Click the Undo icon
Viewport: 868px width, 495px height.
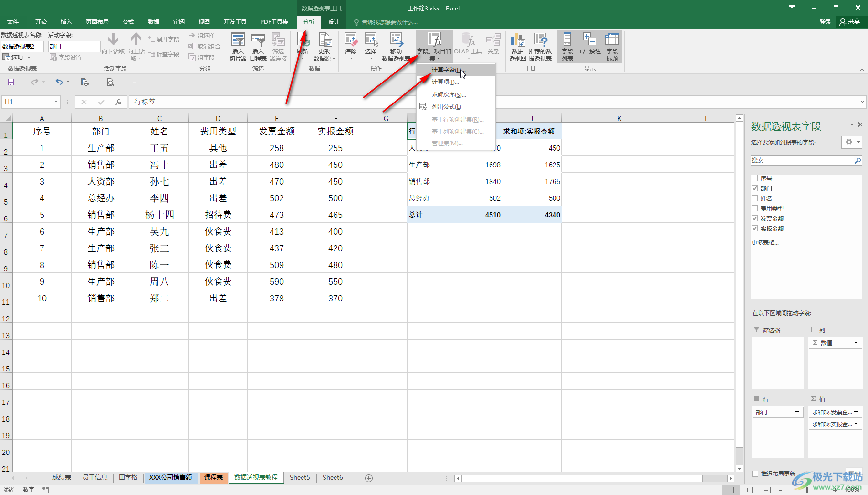coord(59,82)
